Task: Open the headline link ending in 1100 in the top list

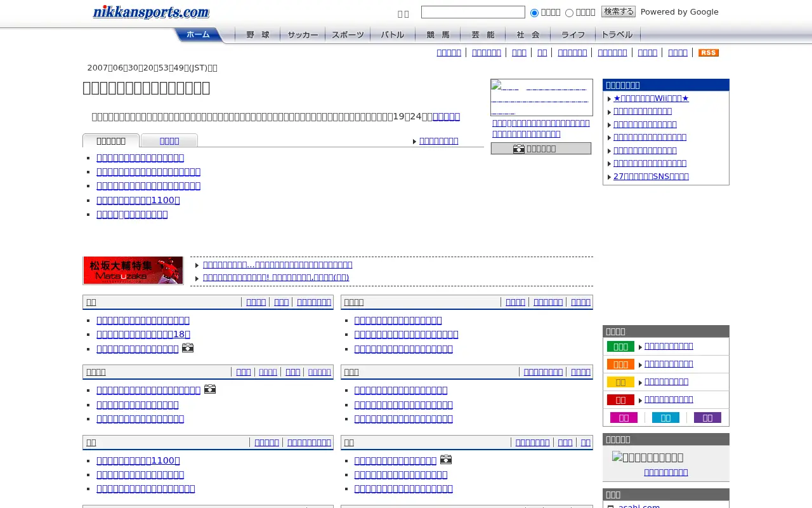Action: pos(138,200)
